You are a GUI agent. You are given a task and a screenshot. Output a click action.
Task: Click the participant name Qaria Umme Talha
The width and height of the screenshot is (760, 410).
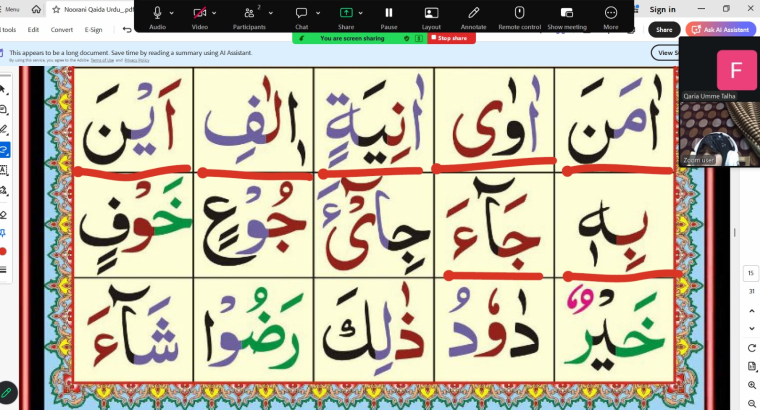(x=709, y=96)
